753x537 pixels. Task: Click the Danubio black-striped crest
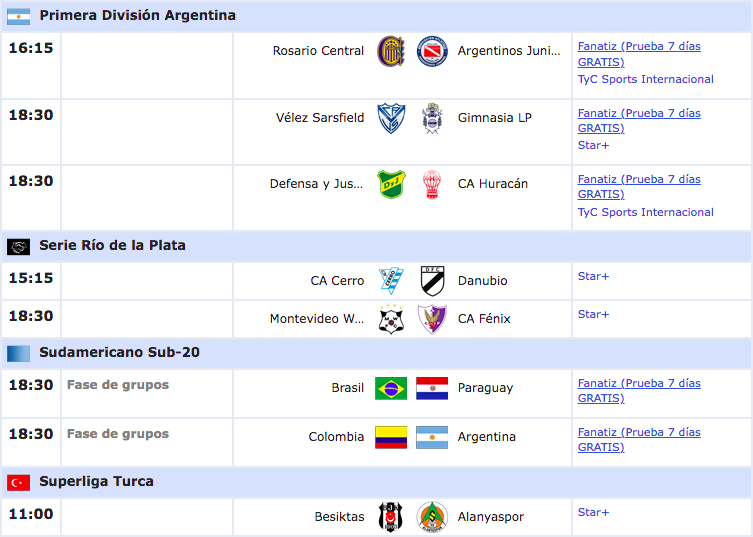click(432, 281)
